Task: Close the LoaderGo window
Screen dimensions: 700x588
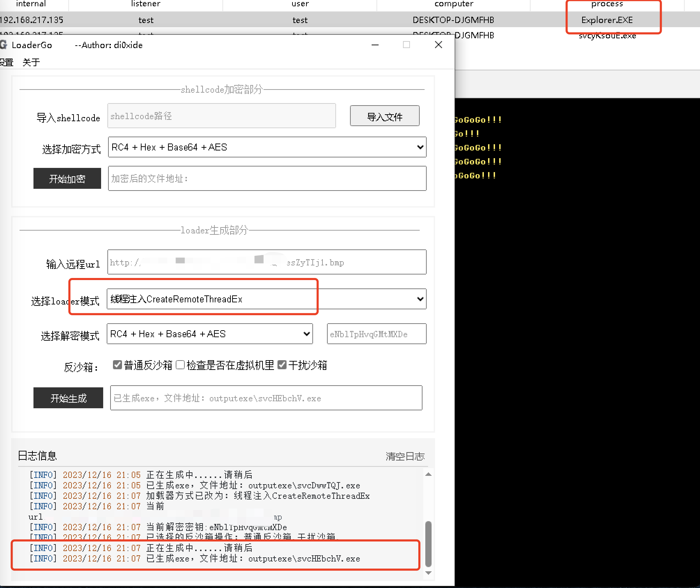Action: tap(439, 45)
